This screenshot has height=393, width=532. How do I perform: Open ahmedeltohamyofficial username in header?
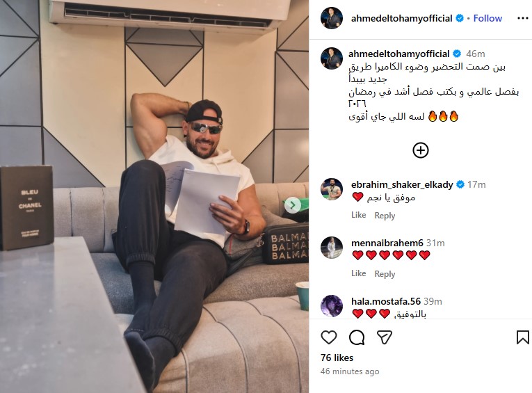point(401,18)
